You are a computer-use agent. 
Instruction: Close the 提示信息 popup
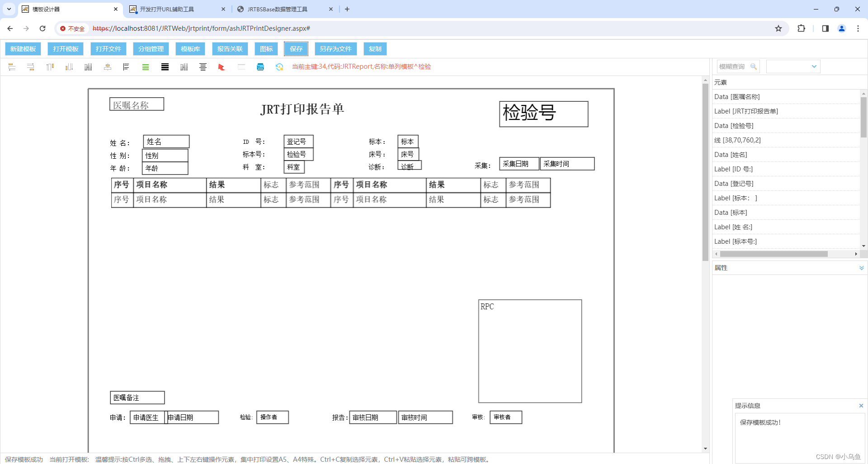(861, 406)
